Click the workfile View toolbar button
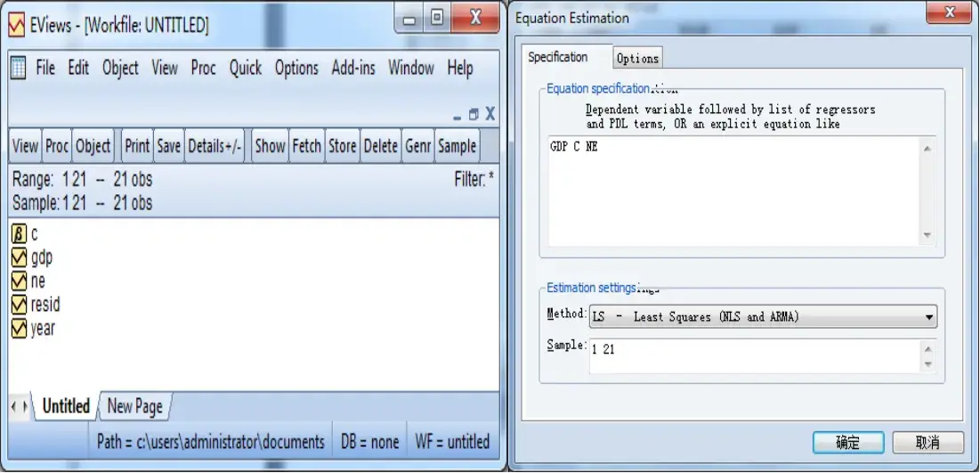Screen dimensions: 980x473 pyautogui.click(x=25, y=146)
